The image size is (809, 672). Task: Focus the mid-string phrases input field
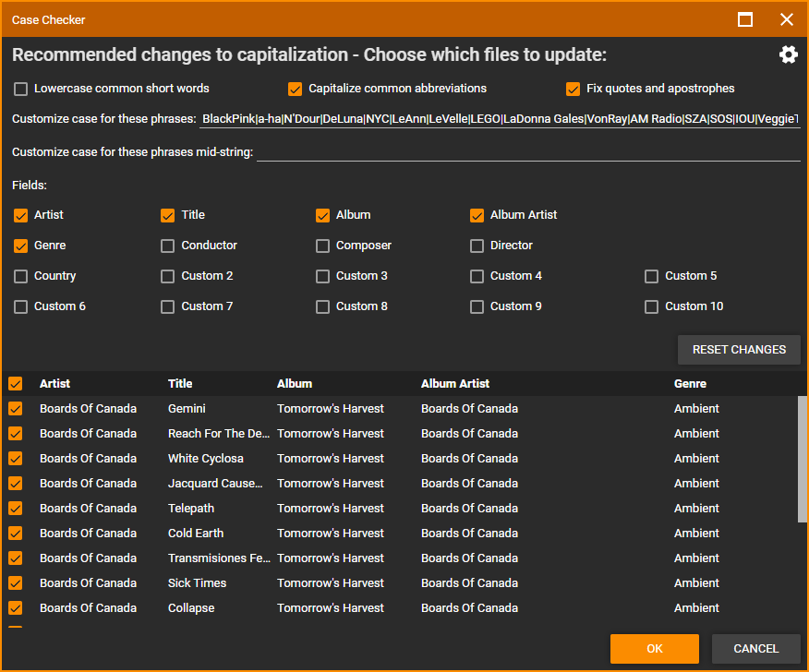click(x=527, y=151)
